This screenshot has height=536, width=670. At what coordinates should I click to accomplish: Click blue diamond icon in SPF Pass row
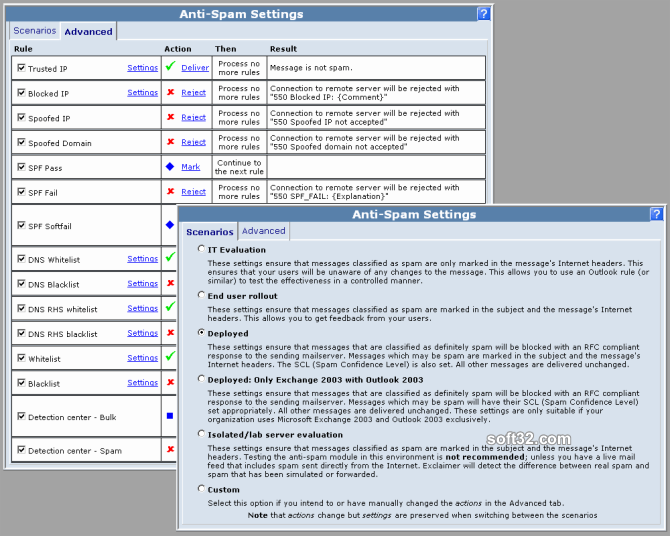click(170, 167)
